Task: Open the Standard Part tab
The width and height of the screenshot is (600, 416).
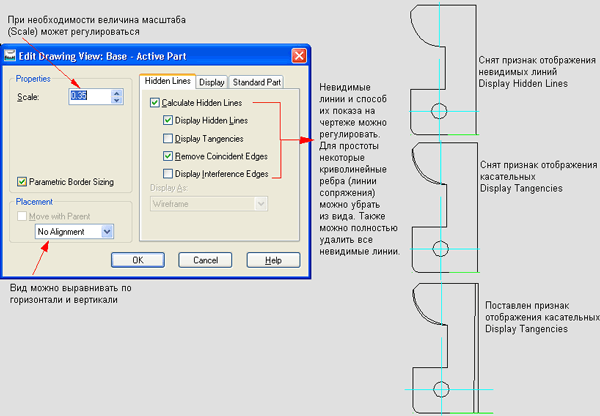Action: pyautogui.click(x=256, y=82)
